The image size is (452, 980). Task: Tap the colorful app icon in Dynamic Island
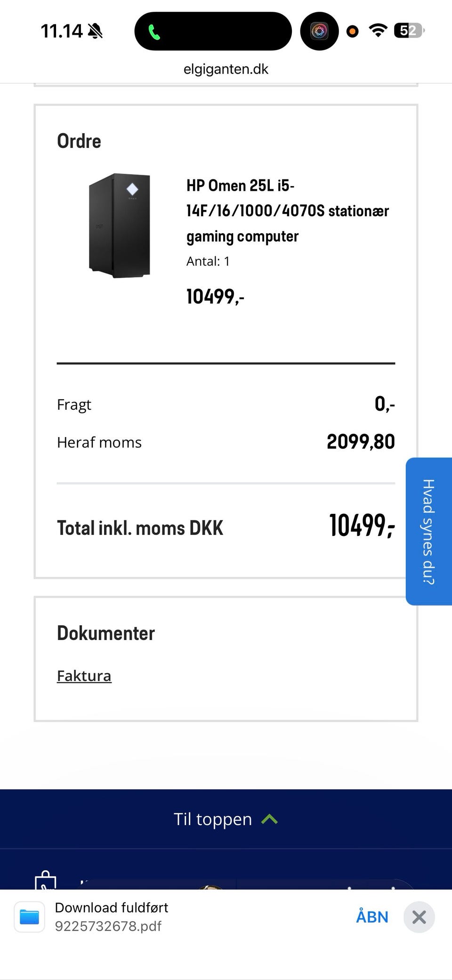click(319, 32)
